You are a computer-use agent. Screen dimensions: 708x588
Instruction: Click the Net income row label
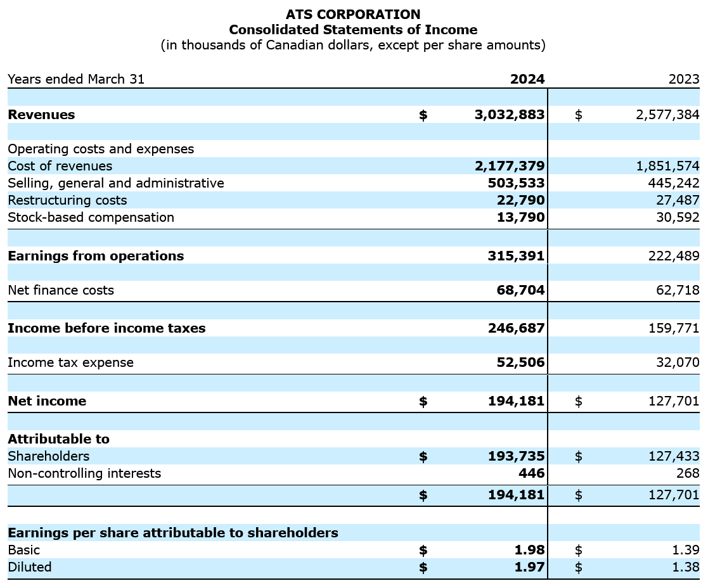(x=47, y=401)
